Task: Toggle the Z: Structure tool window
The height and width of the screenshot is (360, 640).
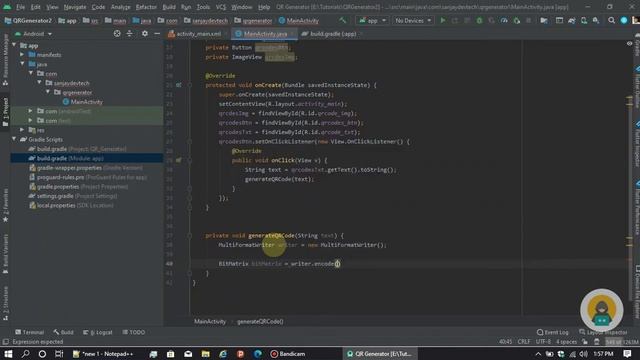Action: tap(5, 303)
